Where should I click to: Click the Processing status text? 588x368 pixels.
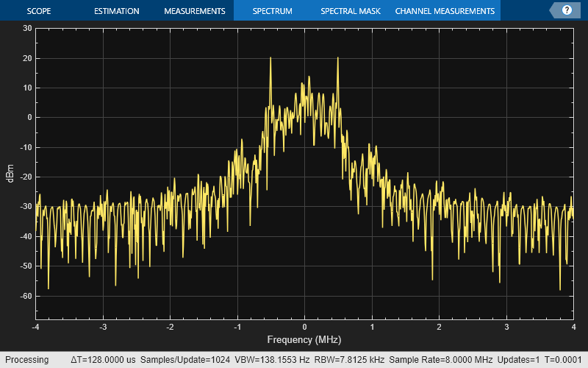coord(26,360)
